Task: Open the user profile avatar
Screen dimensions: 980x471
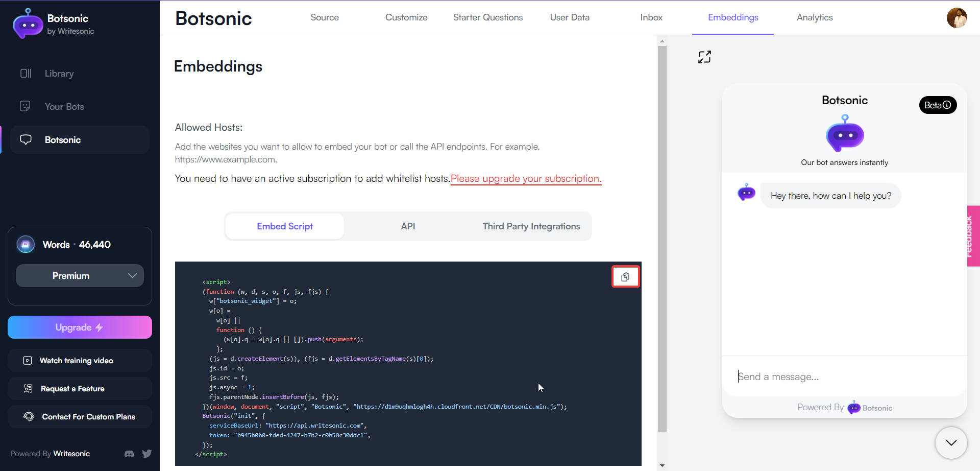Action: coord(958,18)
